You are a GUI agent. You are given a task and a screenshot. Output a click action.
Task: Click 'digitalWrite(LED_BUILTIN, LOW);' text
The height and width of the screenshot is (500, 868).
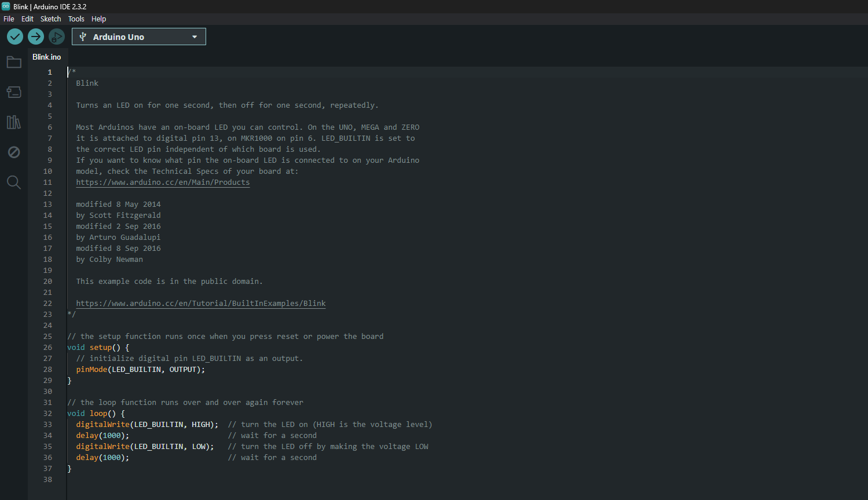point(145,446)
